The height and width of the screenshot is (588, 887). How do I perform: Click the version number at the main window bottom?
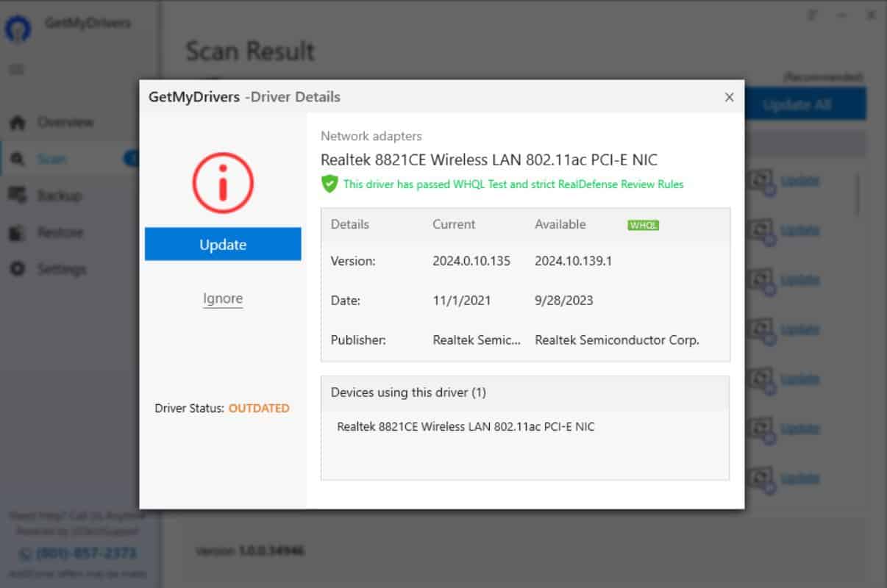tap(271, 551)
